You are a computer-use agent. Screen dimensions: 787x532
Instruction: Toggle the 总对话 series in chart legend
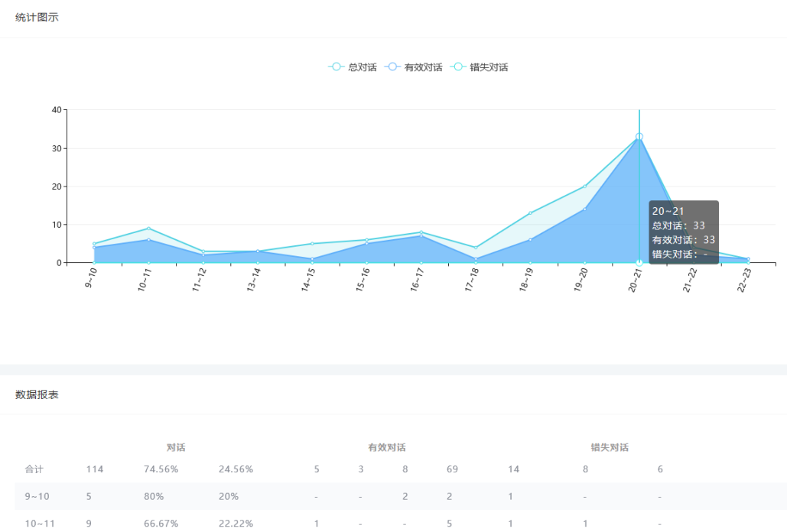(x=353, y=67)
